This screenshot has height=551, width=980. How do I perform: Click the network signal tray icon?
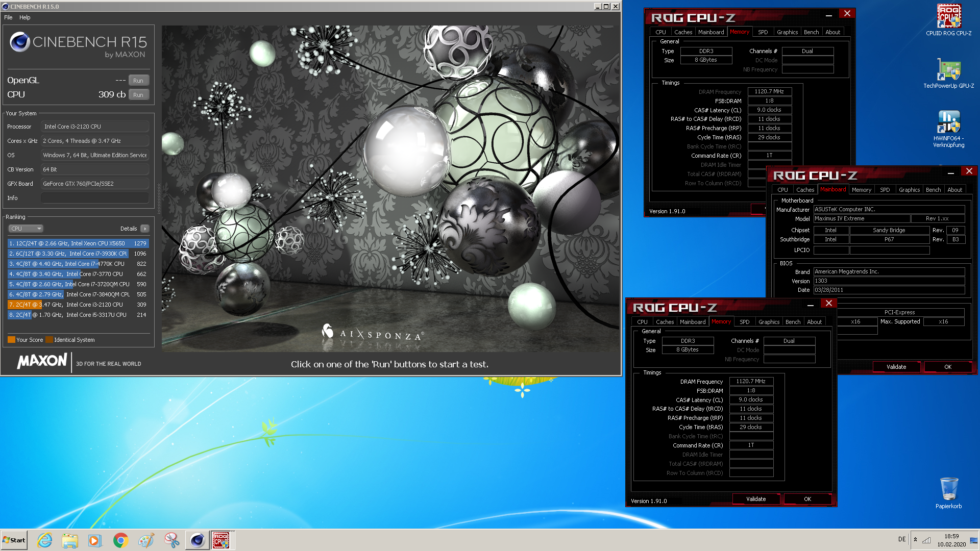coord(926,540)
